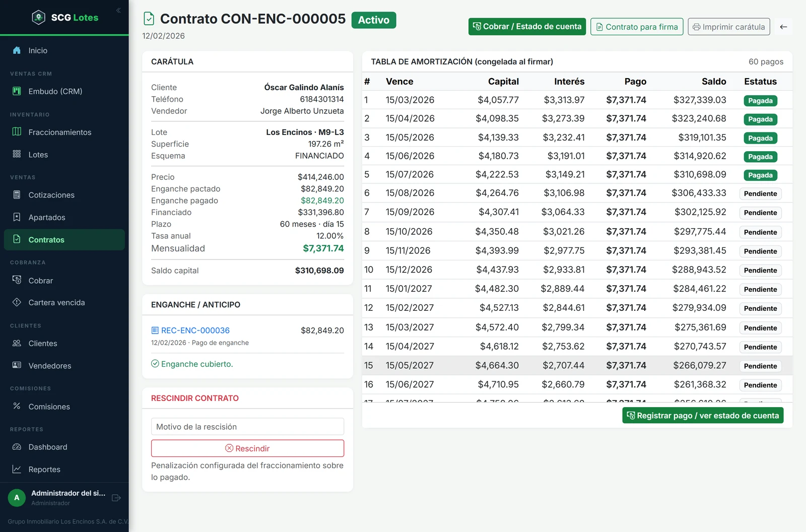The width and height of the screenshot is (806, 532).
Task: Open the Inicio home icon
Action: click(x=17, y=50)
